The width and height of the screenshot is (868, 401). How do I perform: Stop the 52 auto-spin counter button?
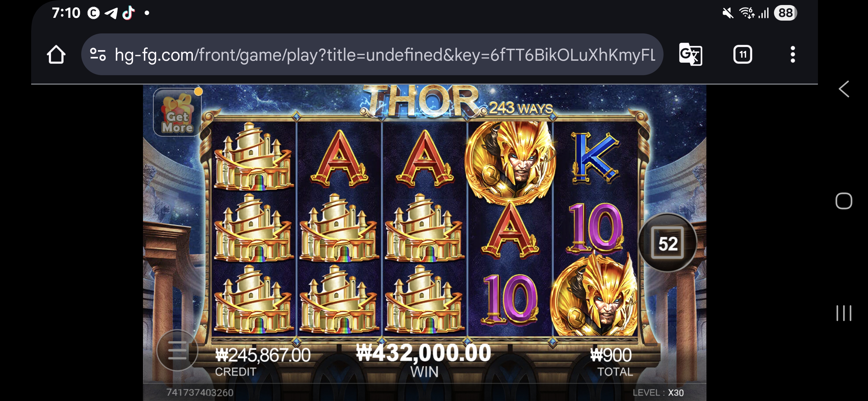pyautogui.click(x=667, y=243)
